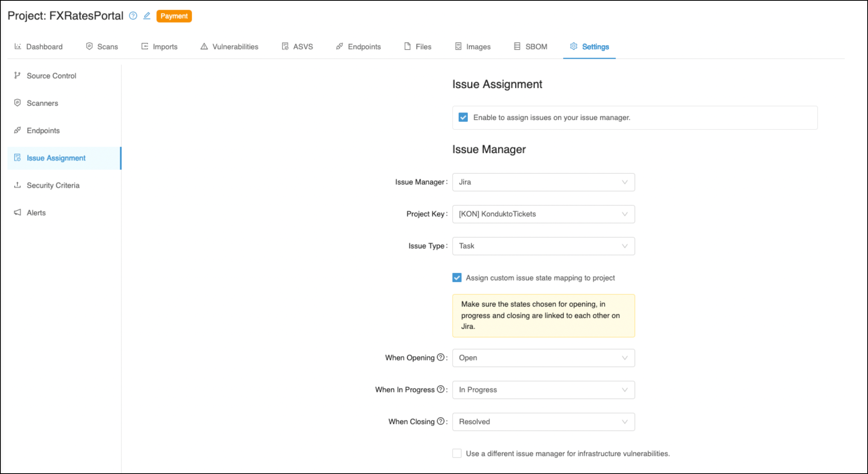Go to Security Criteria in the sidebar
Viewport: 868px width, 474px height.
[53, 185]
